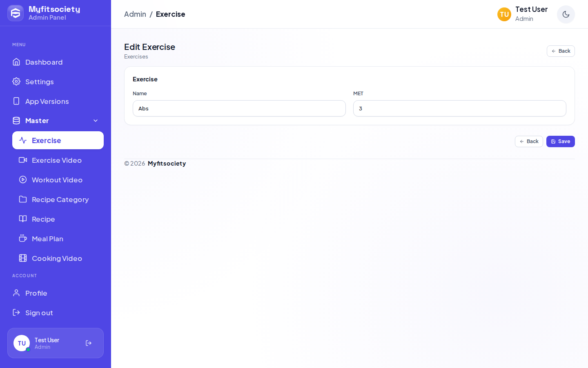Open the Test User account menu in the header

pos(523,14)
